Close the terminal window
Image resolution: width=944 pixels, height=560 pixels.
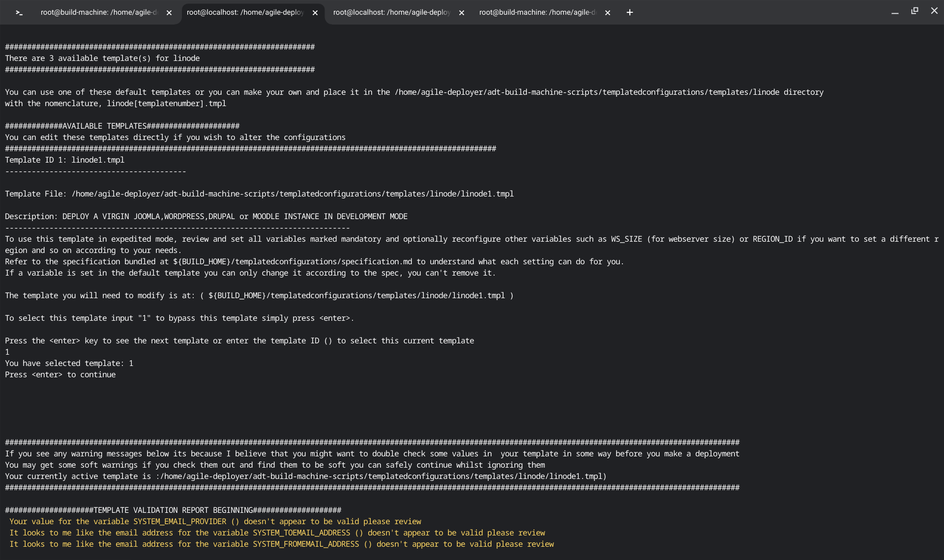click(x=934, y=11)
